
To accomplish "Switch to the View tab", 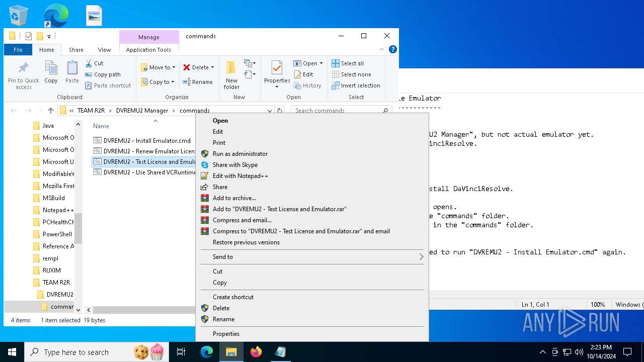I will (x=104, y=50).
